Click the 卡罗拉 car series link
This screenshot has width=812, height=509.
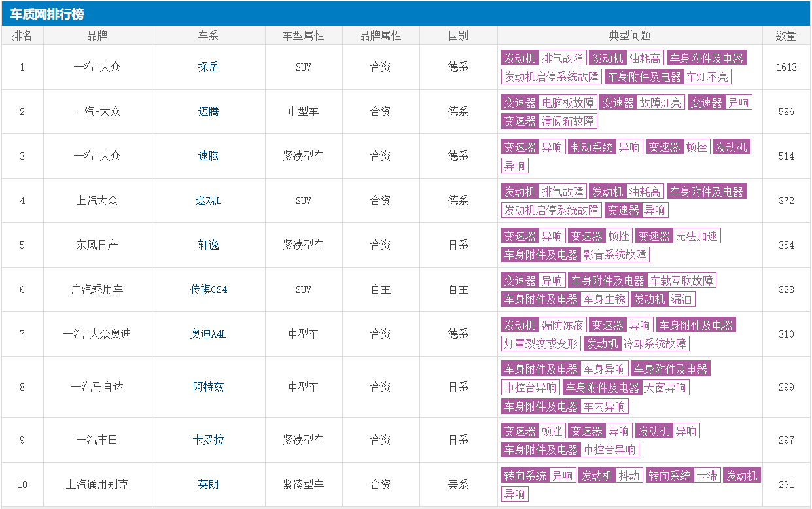(208, 440)
